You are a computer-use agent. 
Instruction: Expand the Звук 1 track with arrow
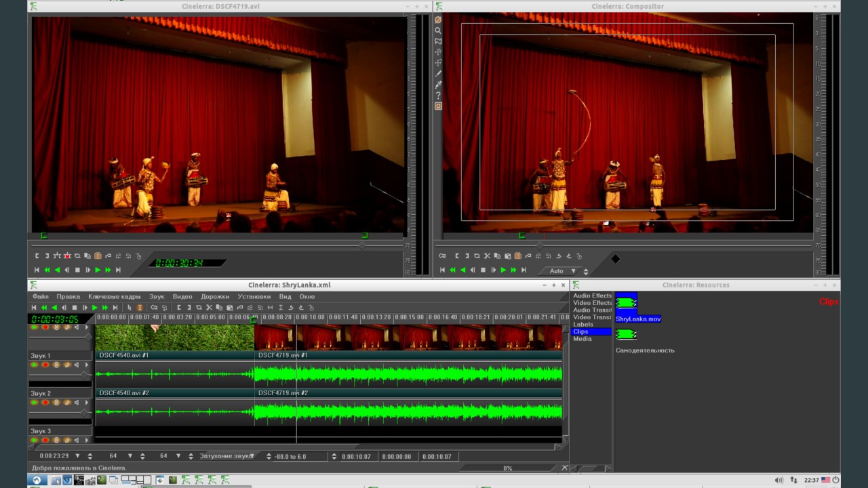pyautogui.click(x=86, y=365)
